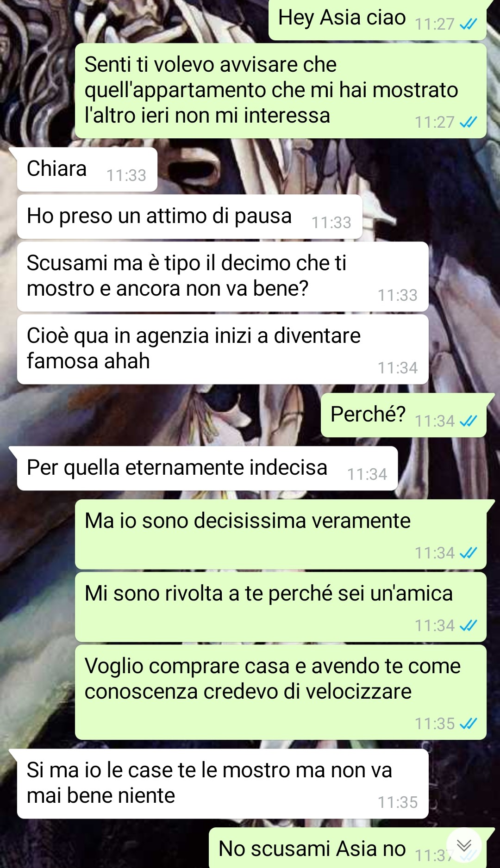Select the 'Ho preso un attimo di pausa' message
The height and width of the screenshot is (868, 500).
[x=189, y=217]
